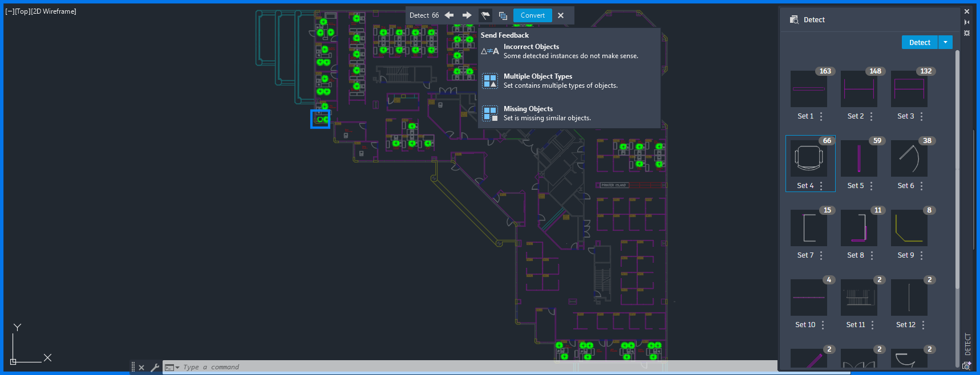
Task: Open the [Top] view control
Action: [22, 11]
